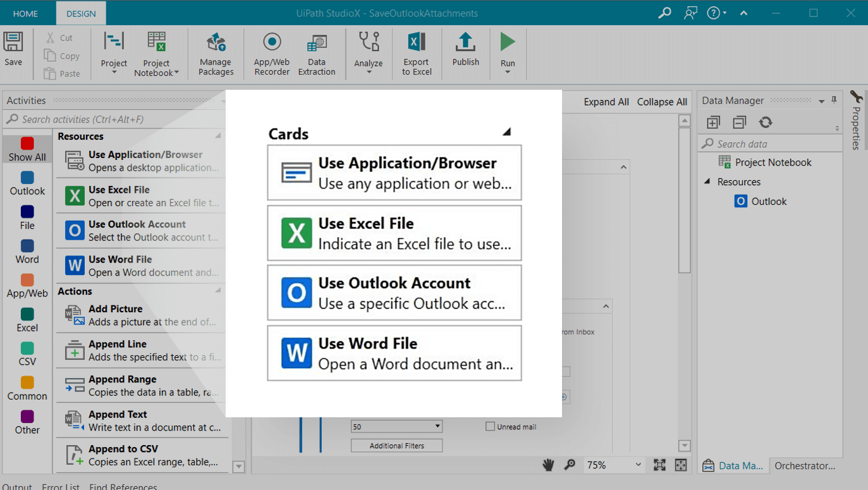Pin the Data Manager panel

834,100
